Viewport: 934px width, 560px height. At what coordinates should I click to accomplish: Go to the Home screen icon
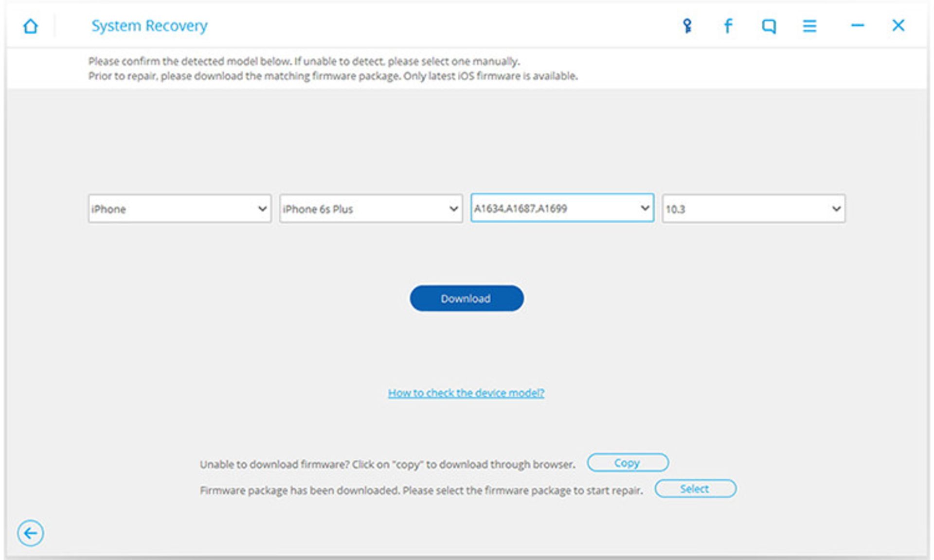click(31, 26)
